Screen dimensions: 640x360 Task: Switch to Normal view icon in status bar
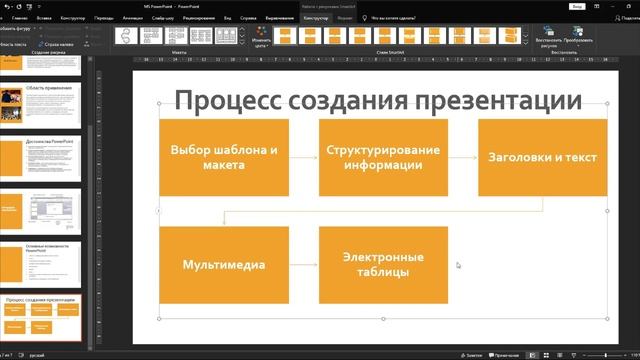pos(532,356)
